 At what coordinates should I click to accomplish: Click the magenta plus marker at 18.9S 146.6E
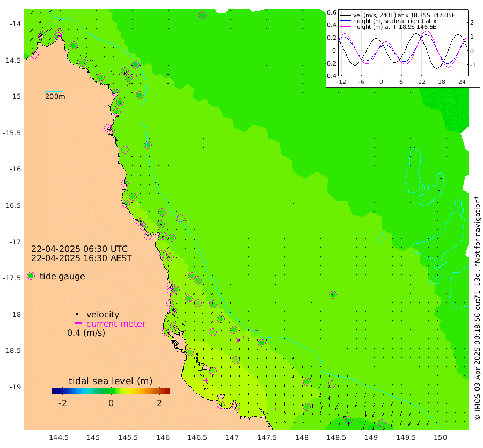206,380
